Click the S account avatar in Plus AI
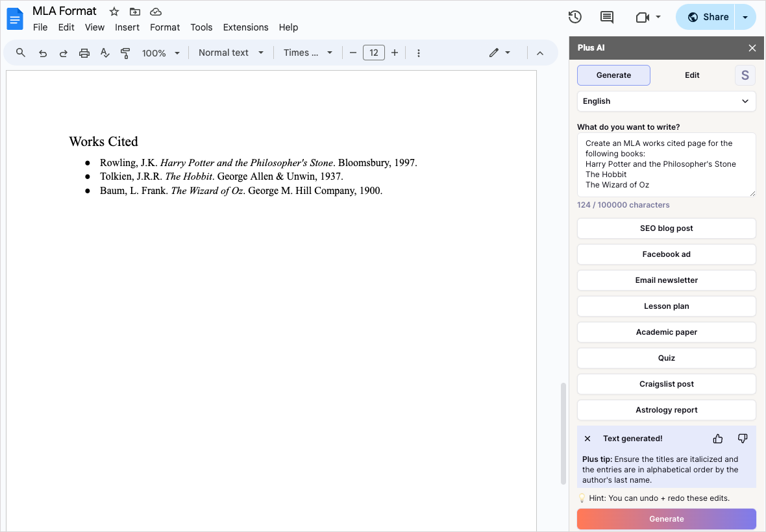 click(745, 75)
